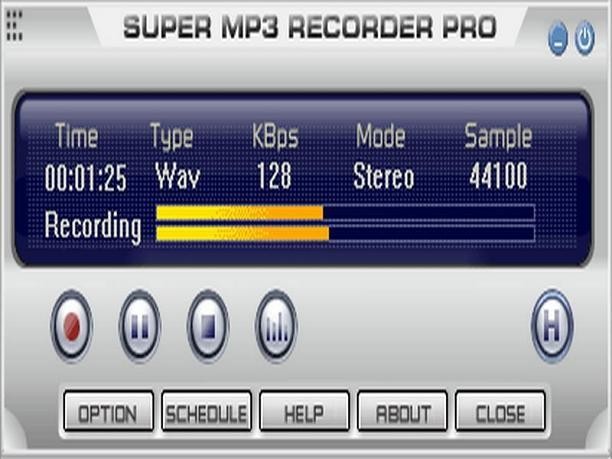This screenshot has width=612, height=459.
Task: Open the ABOUT window
Action: click(402, 411)
